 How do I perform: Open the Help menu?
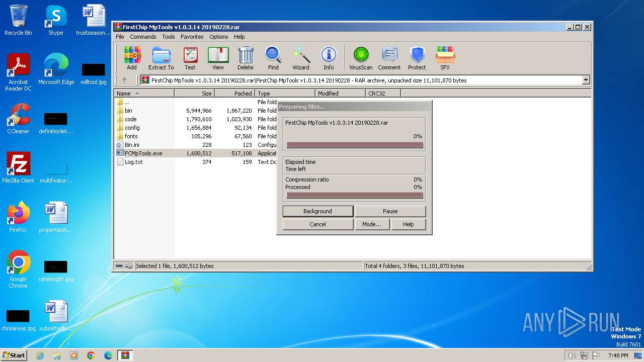239,37
